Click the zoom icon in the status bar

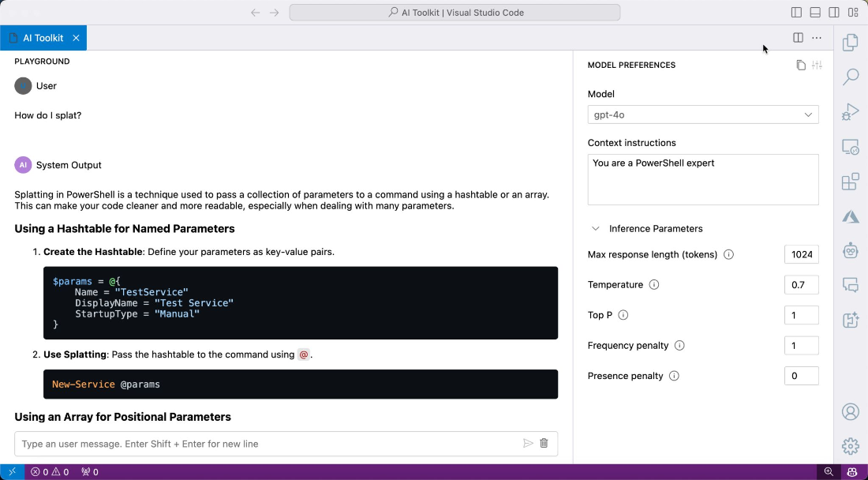click(x=829, y=471)
